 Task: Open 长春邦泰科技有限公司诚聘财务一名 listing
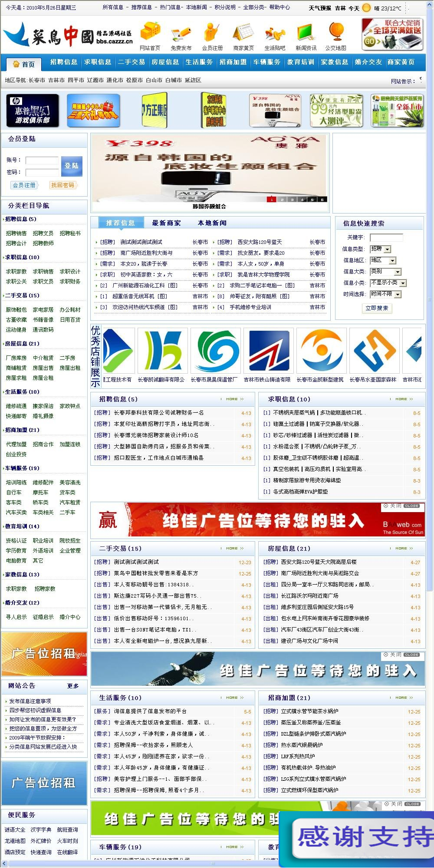point(159,413)
